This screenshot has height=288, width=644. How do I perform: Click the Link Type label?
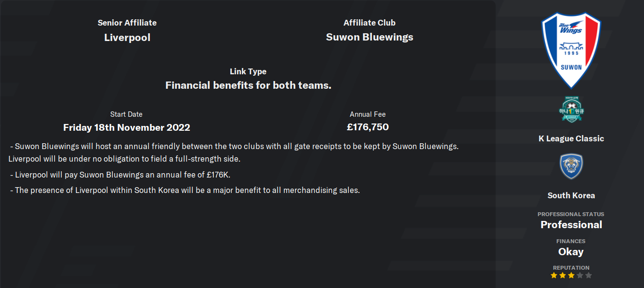coord(248,71)
